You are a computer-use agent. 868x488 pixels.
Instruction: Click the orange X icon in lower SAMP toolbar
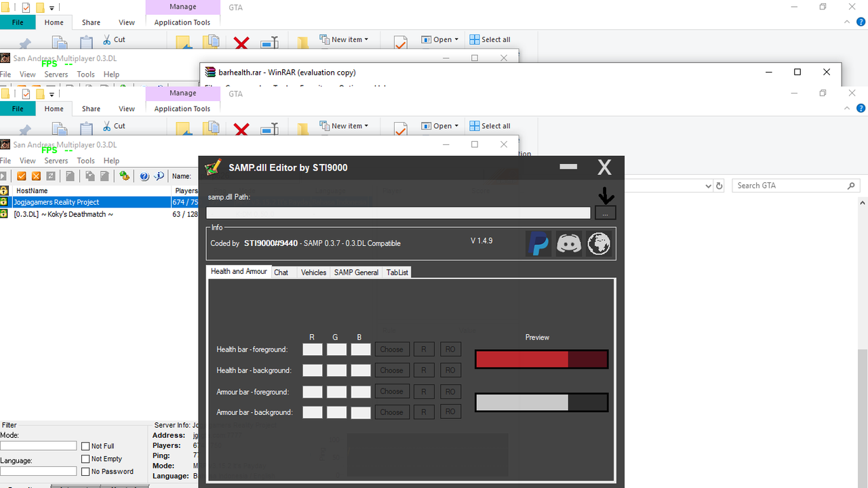pyautogui.click(x=37, y=176)
